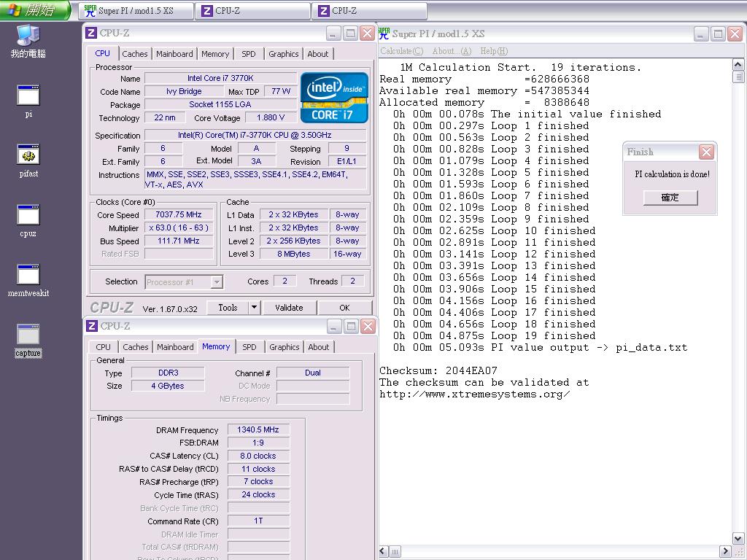
Task: Expand the Tools dropdown arrow
Action: pyautogui.click(x=254, y=308)
